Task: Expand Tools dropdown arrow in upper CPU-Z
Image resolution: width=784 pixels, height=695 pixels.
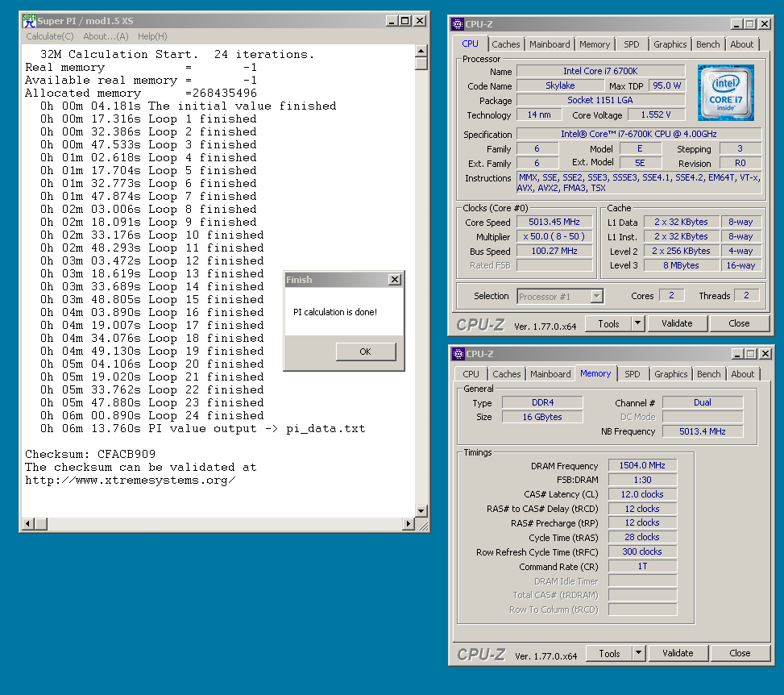Action: click(637, 324)
